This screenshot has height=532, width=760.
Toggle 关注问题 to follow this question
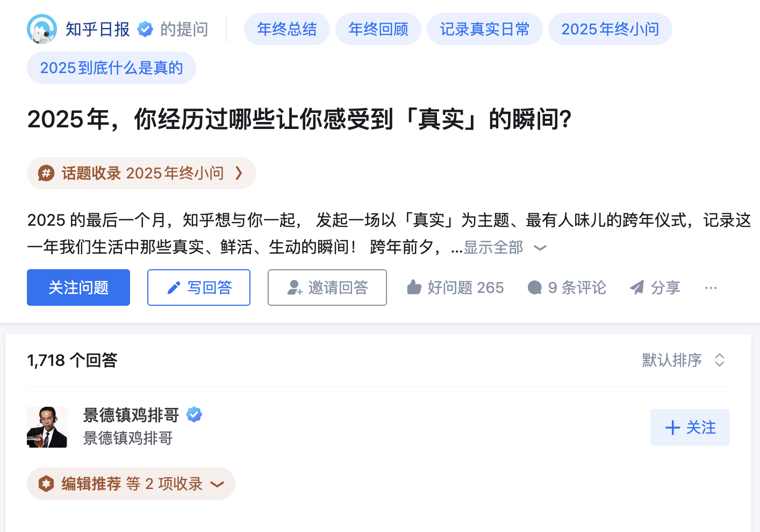pyautogui.click(x=78, y=287)
